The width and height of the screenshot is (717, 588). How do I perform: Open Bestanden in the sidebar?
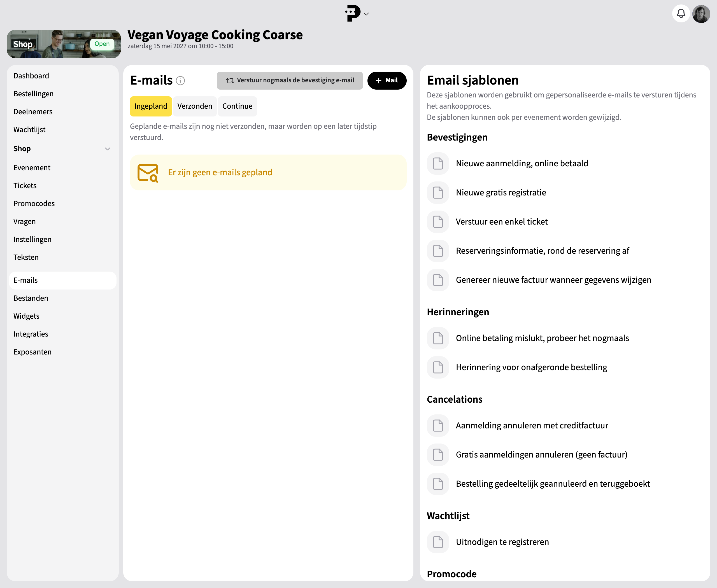click(x=63, y=298)
